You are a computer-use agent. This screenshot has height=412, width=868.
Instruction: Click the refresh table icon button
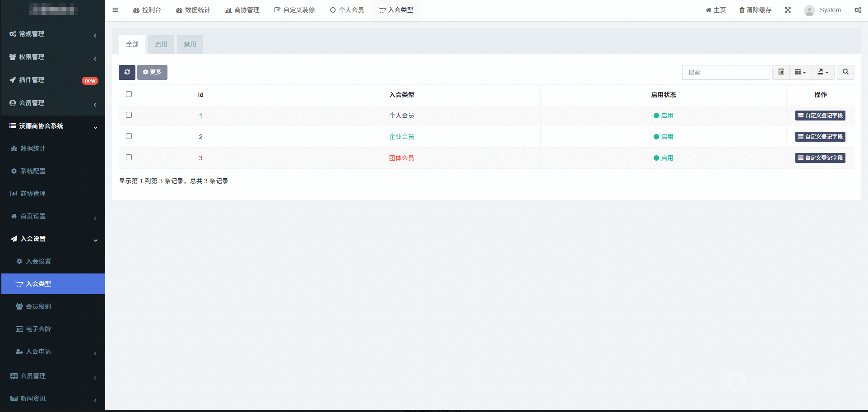pos(127,72)
